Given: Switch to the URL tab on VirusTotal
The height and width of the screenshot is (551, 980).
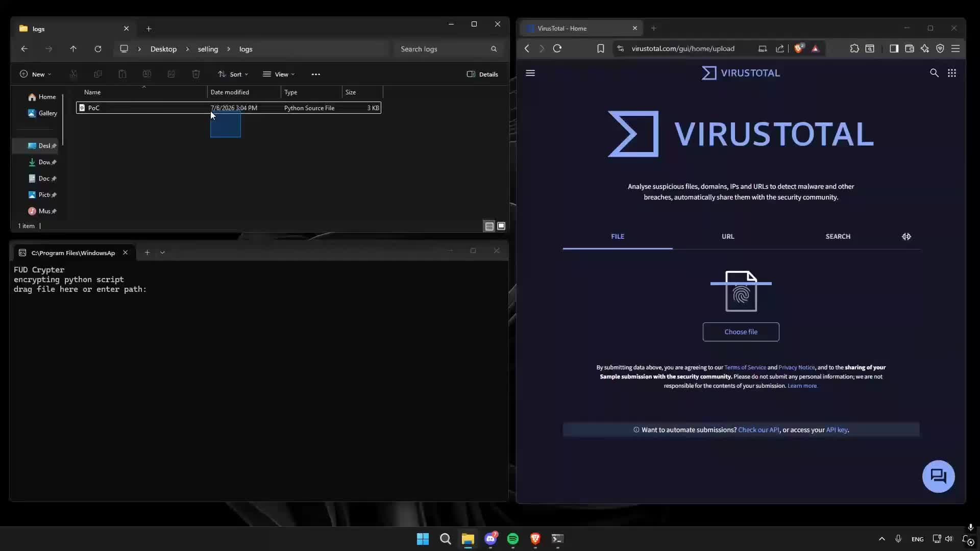Looking at the screenshot, I should pos(728,237).
